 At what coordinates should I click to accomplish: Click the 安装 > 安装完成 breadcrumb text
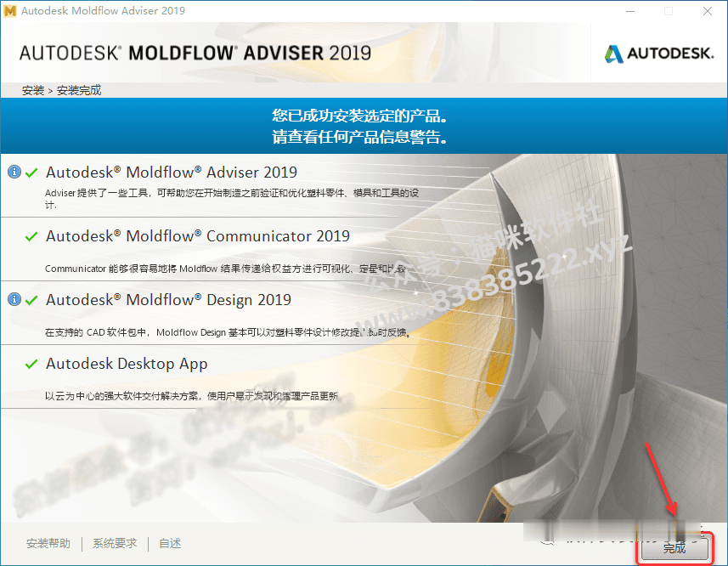click(61, 90)
